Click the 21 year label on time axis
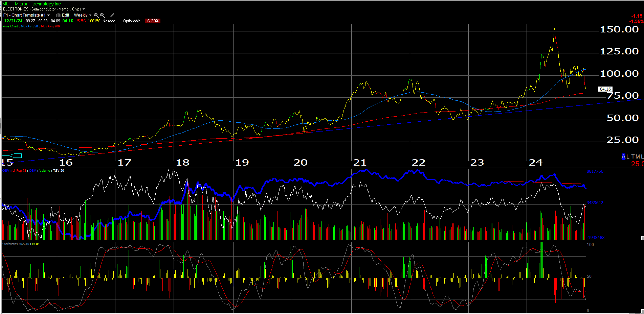 [360, 163]
